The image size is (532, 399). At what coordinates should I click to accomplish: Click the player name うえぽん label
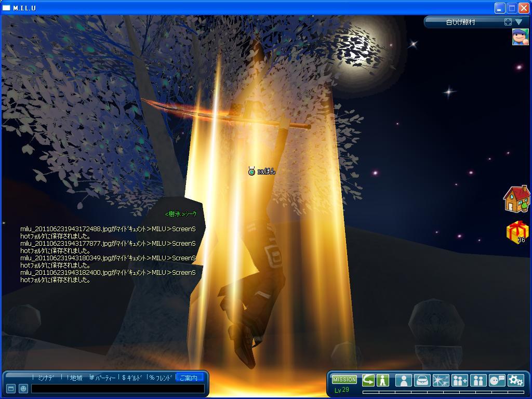pos(267,171)
